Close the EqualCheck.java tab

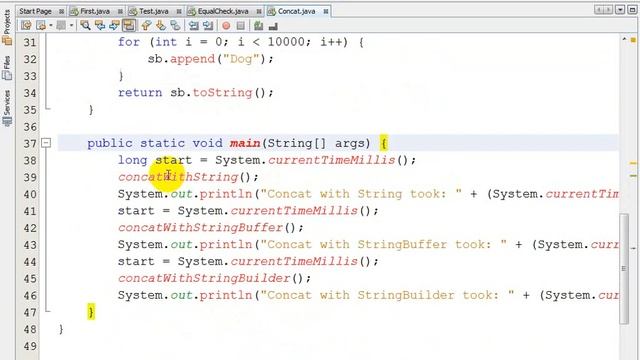tap(259, 11)
